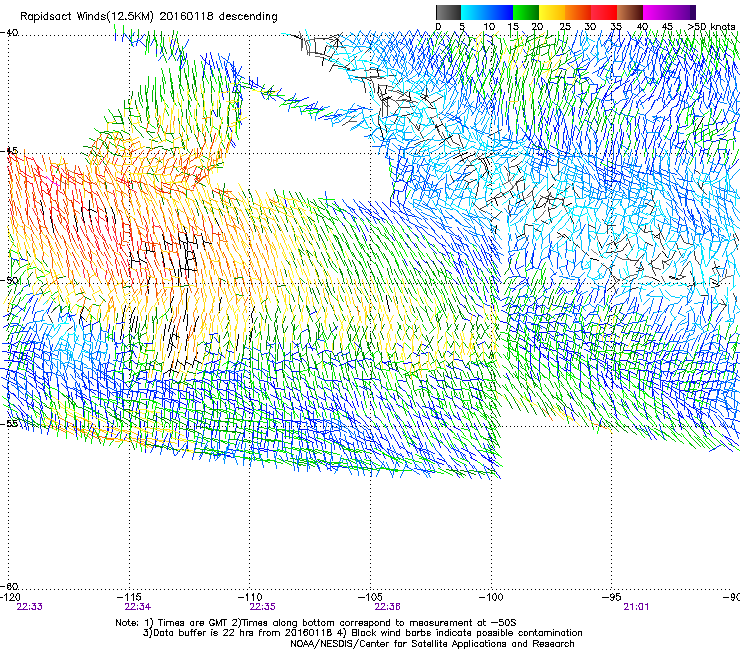Click the legend label '5'
Image resolution: width=740 pixels, height=650 pixels.
tap(462, 27)
